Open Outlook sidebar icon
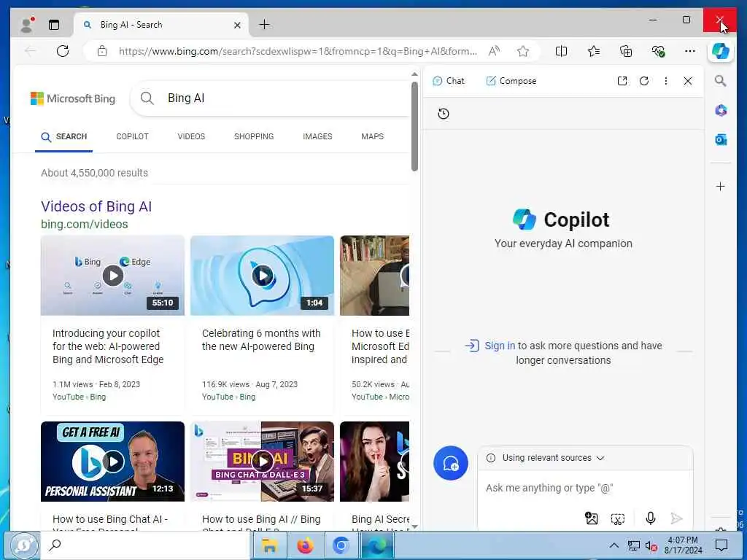 720,139
